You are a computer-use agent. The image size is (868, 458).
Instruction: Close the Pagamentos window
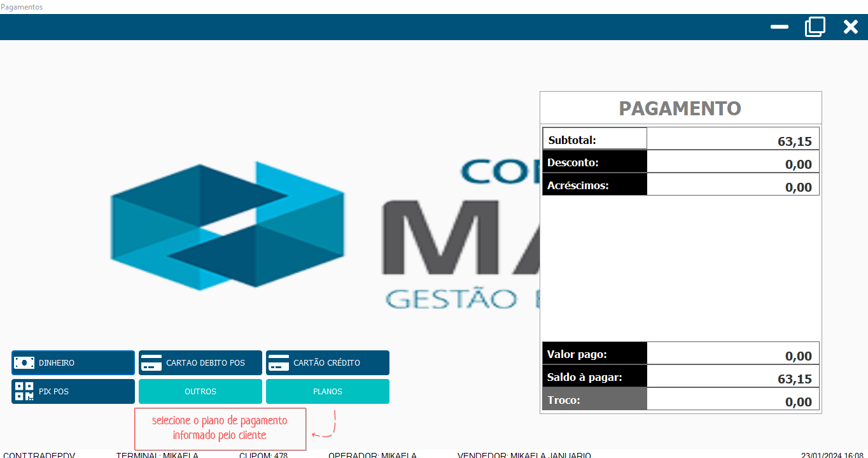click(x=851, y=27)
